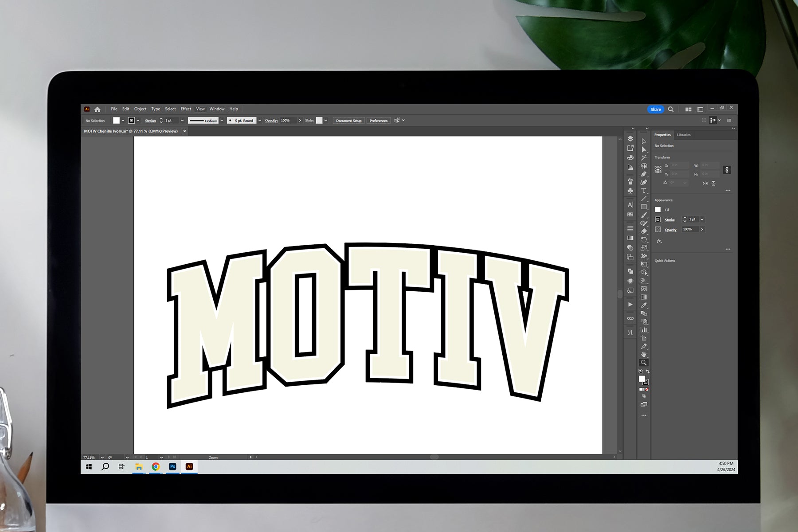
Task: Swap fill and stroke colors
Action: point(647,372)
